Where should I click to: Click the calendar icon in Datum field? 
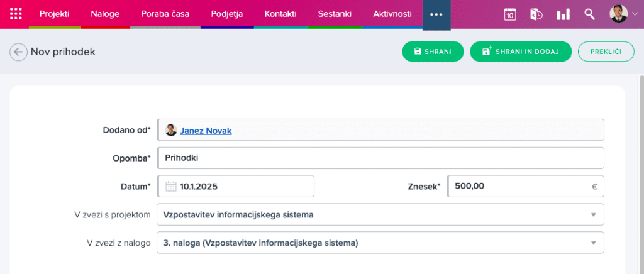[170, 186]
